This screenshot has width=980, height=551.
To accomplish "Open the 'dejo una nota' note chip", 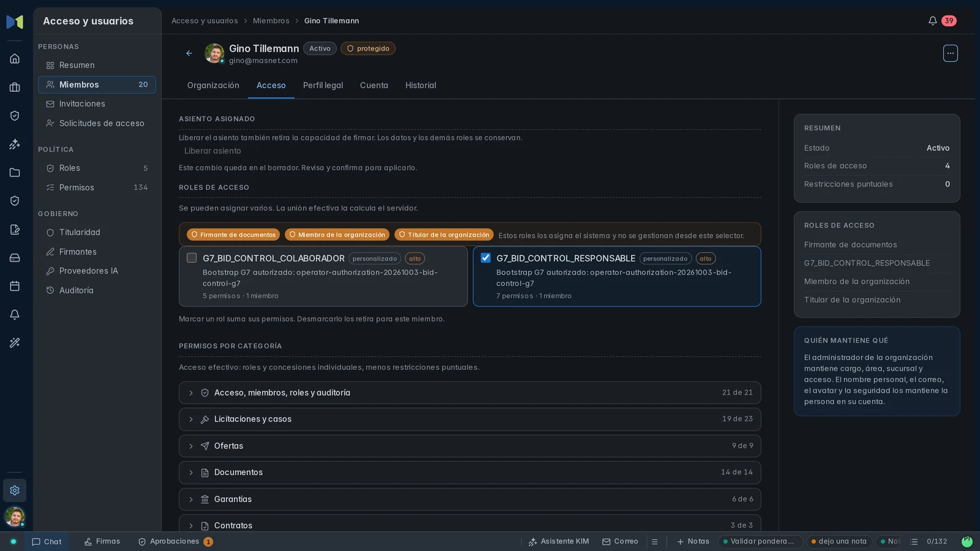I will 839,542.
